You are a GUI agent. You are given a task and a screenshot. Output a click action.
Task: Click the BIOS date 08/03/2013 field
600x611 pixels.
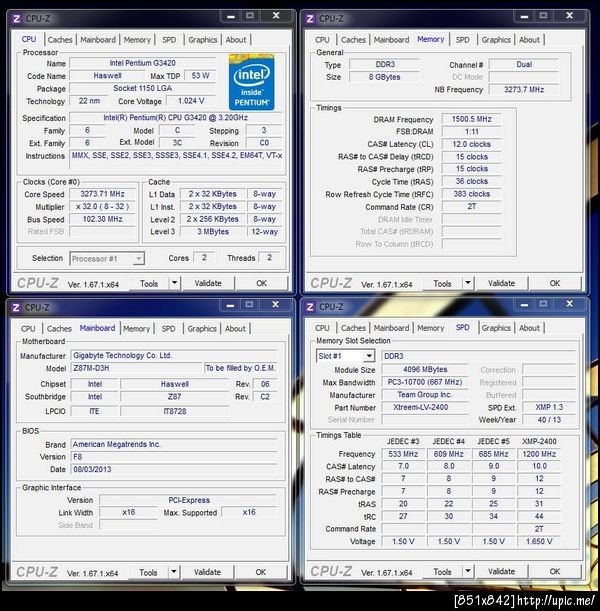point(174,469)
